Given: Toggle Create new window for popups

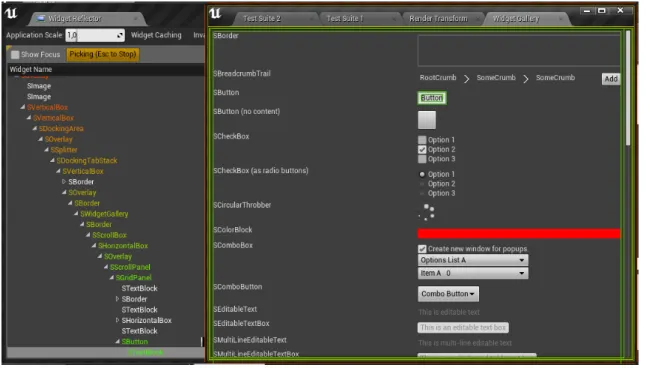Looking at the screenshot, I should (x=422, y=249).
